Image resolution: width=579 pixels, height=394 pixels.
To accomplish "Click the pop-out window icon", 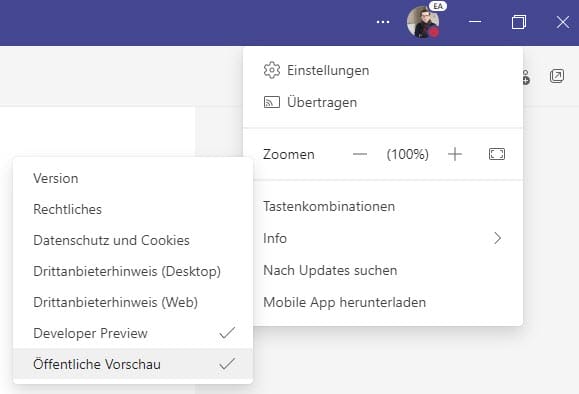I will (557, 76).
